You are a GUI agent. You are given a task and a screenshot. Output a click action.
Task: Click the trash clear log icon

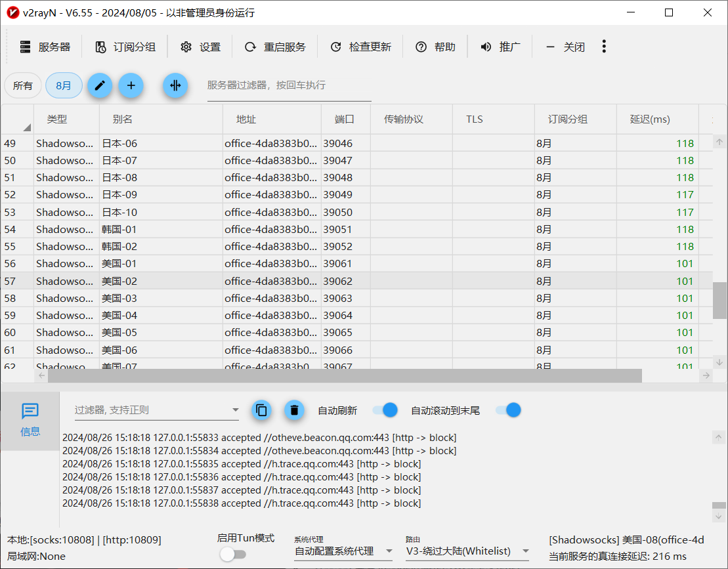[294, 410]
